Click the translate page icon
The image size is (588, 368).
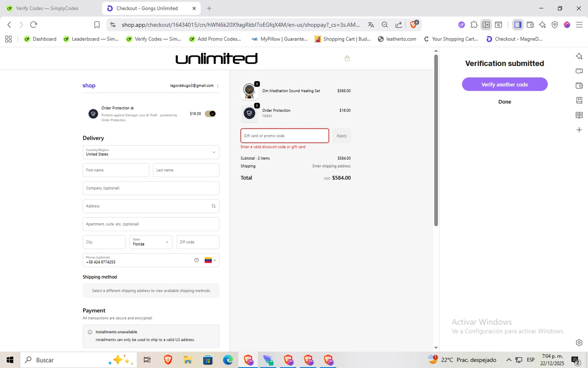[x=371, y=25]
